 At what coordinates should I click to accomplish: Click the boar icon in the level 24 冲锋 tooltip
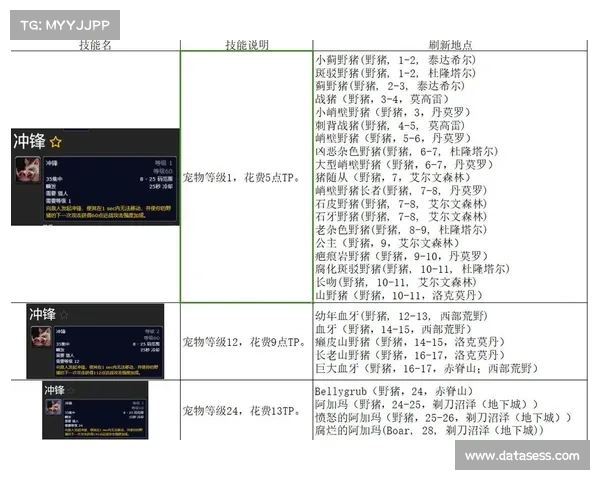54,407
